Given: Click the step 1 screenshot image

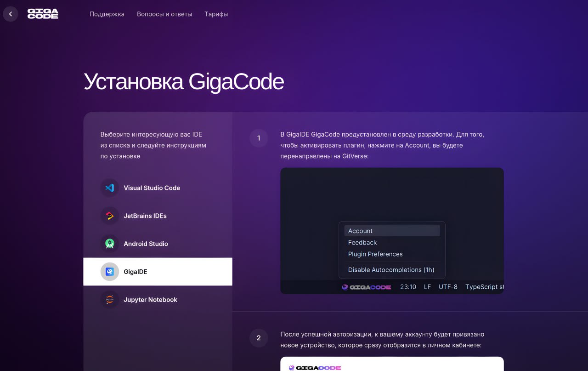Looking at the screenshot, I should [392, 231].
